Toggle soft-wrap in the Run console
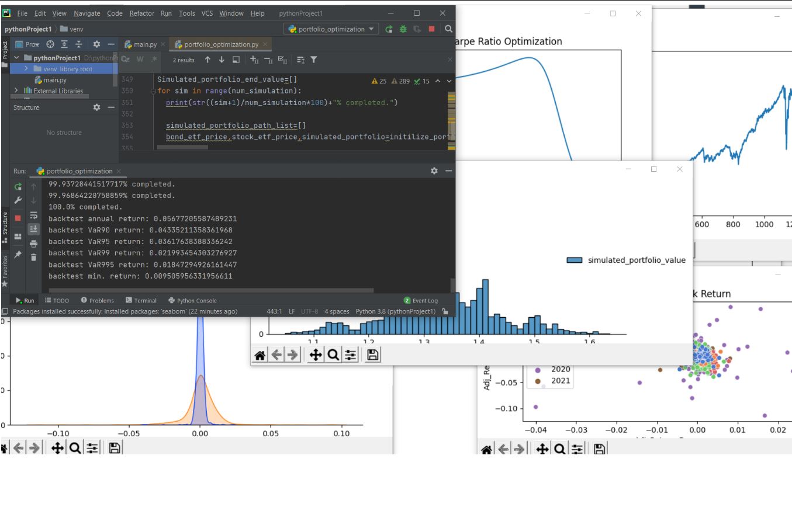The width and height of the screenshot is (792, 532). (x=33, y=215)
